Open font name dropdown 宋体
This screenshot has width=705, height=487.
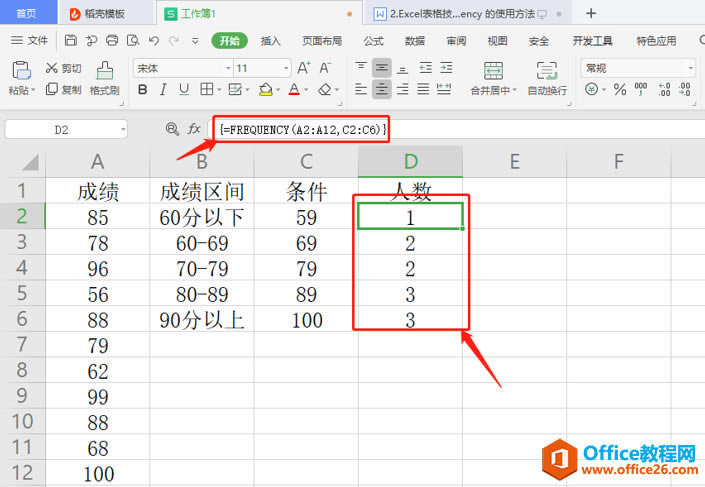228,68
